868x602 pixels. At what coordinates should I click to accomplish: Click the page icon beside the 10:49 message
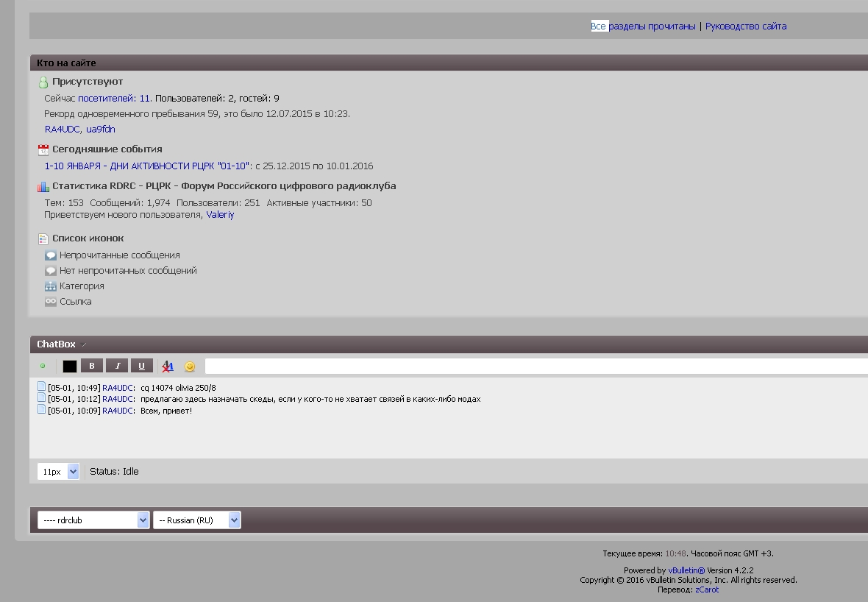pos(42,387)
